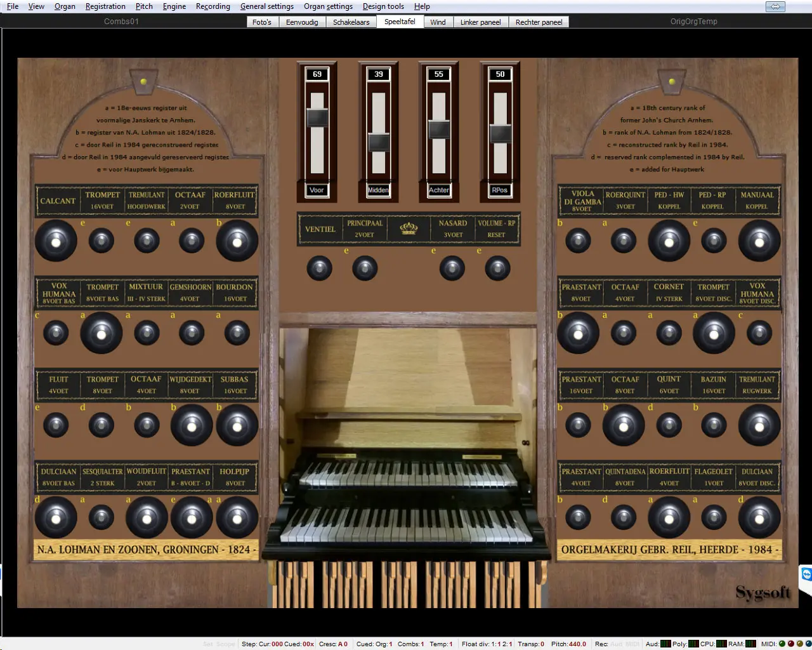
Task: Toggle the Ped - HW Koppel knob
Action: point(669,241)
